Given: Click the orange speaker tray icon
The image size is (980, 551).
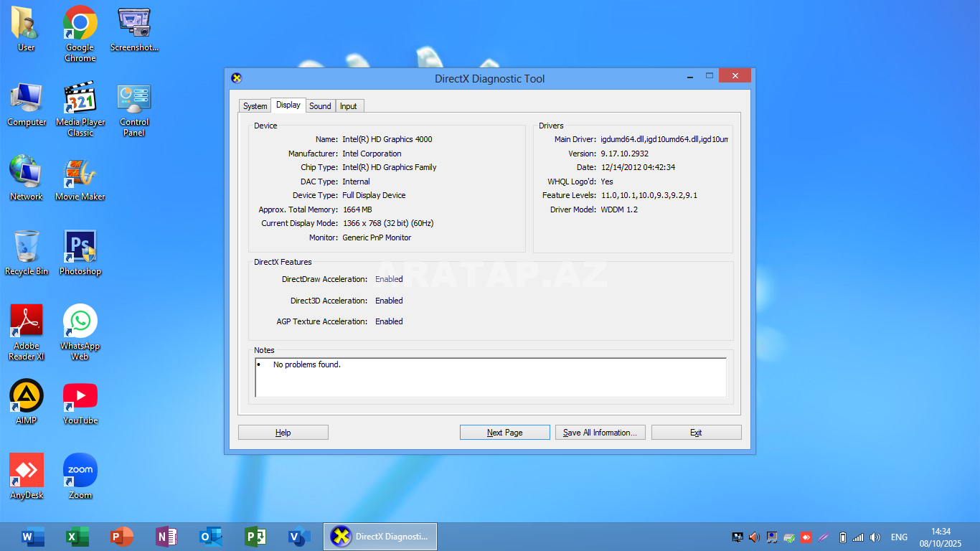Looking at the screenshot, I should click(x=754, y=537).
